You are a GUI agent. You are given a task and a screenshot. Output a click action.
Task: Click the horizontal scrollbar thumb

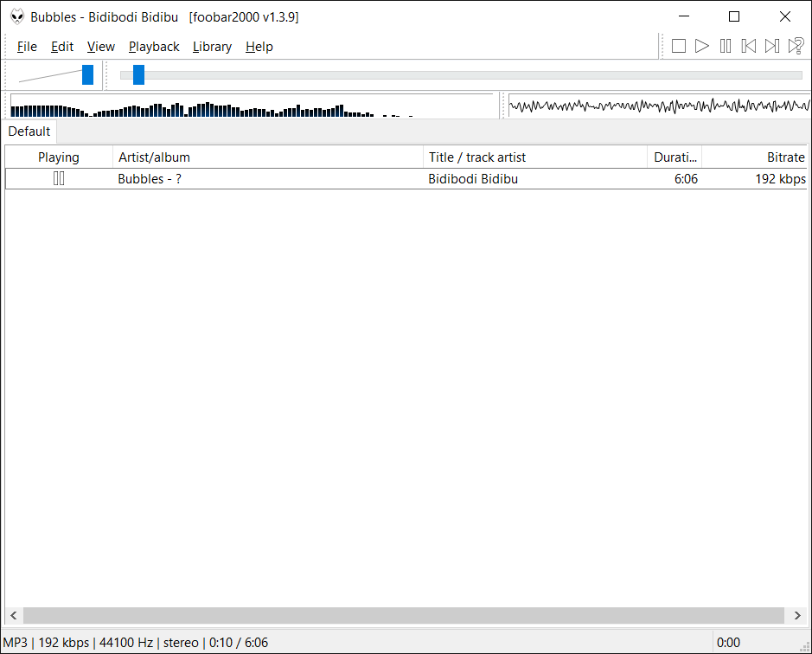click(x=404, y=615)
